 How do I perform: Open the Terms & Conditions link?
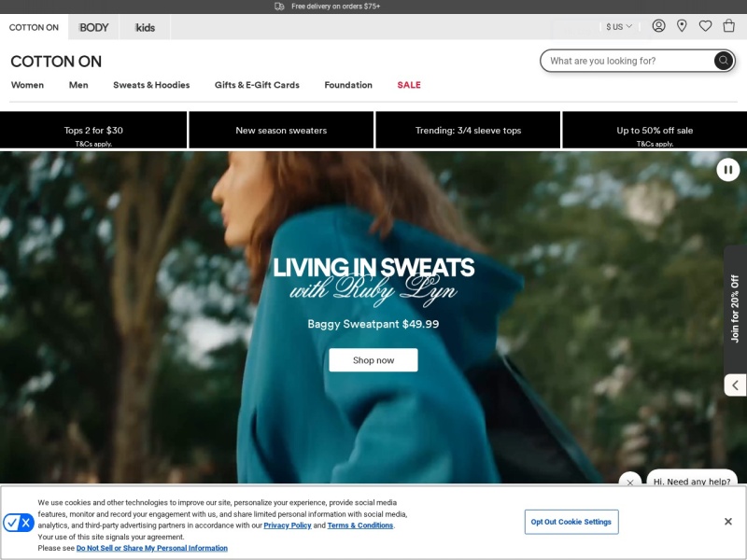point(360,525)
